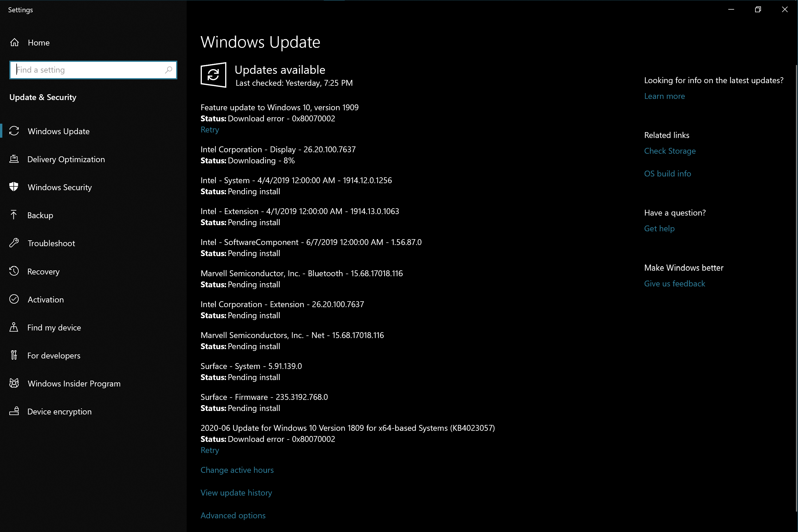Viewport: 798px width, 532px height.
Task: Open the Activation settings page
Action: (45, 299)
